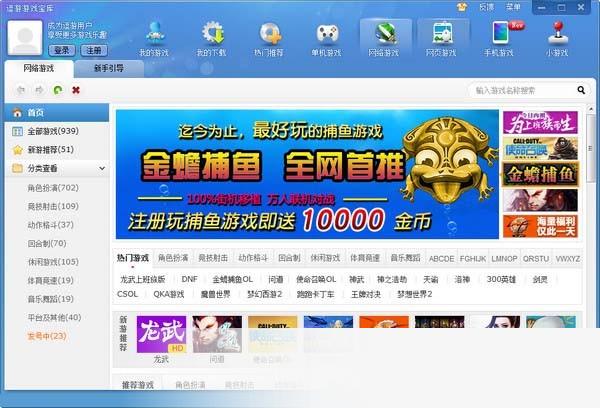Screen dimensions: 600x408
Task: Open the orange 发号中(23) sidebar entry
Action: pyautogui.click(x=47, y=336)
